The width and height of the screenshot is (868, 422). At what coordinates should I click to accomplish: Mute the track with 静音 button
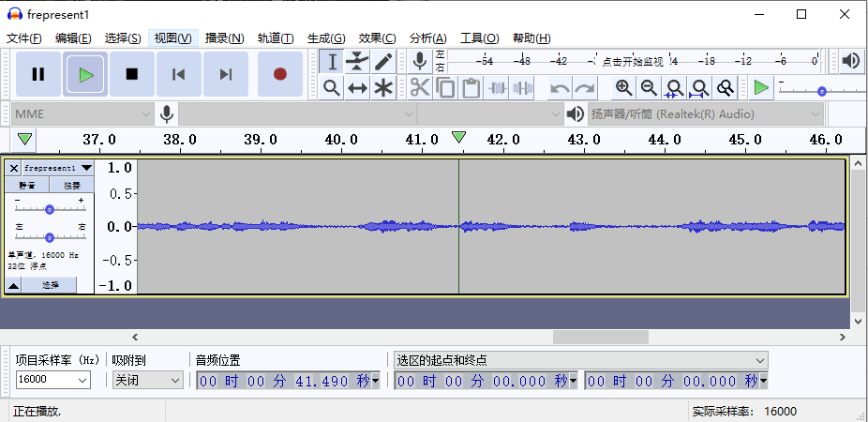click(x=27, y=185)
